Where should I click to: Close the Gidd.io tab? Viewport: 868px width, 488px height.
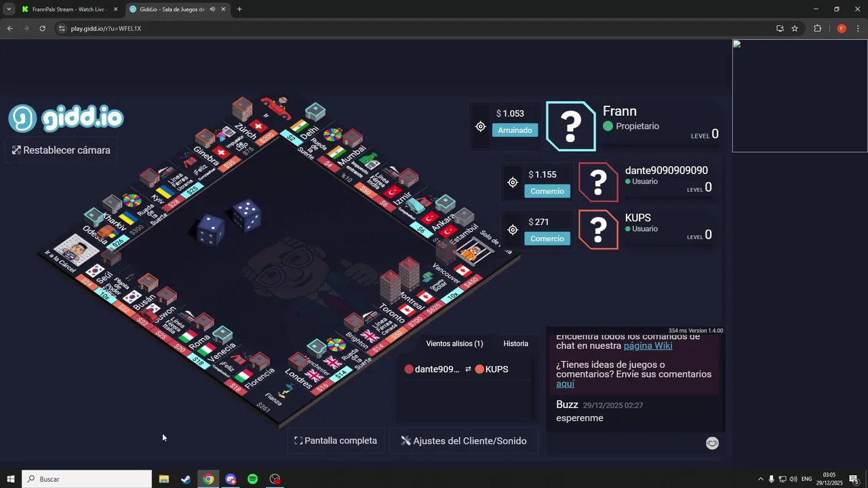click(223, 9)
